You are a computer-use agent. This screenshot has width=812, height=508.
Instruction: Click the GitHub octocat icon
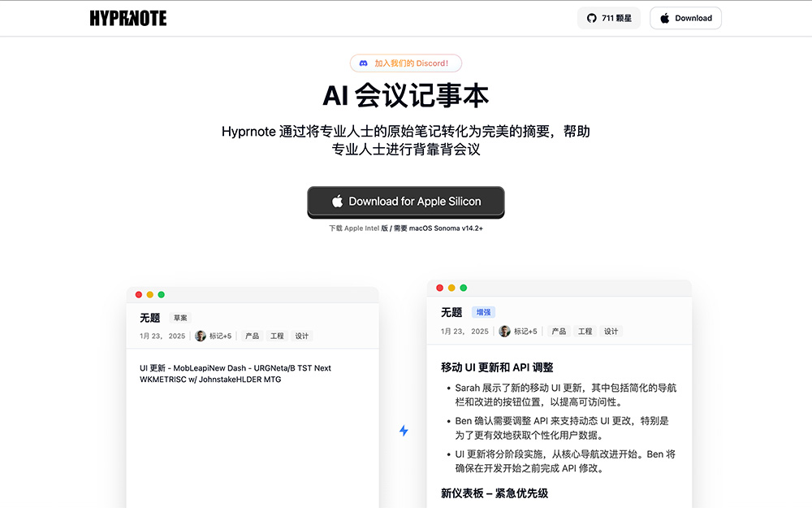591,18
